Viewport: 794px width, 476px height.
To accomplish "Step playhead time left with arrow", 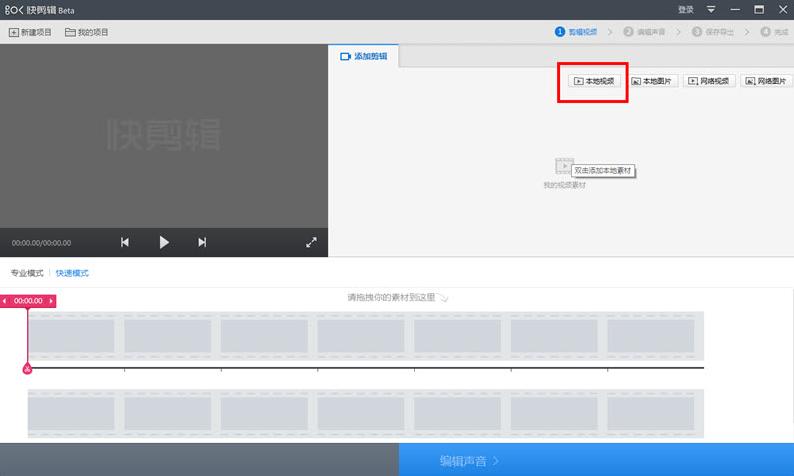I will tap(5, 301).
